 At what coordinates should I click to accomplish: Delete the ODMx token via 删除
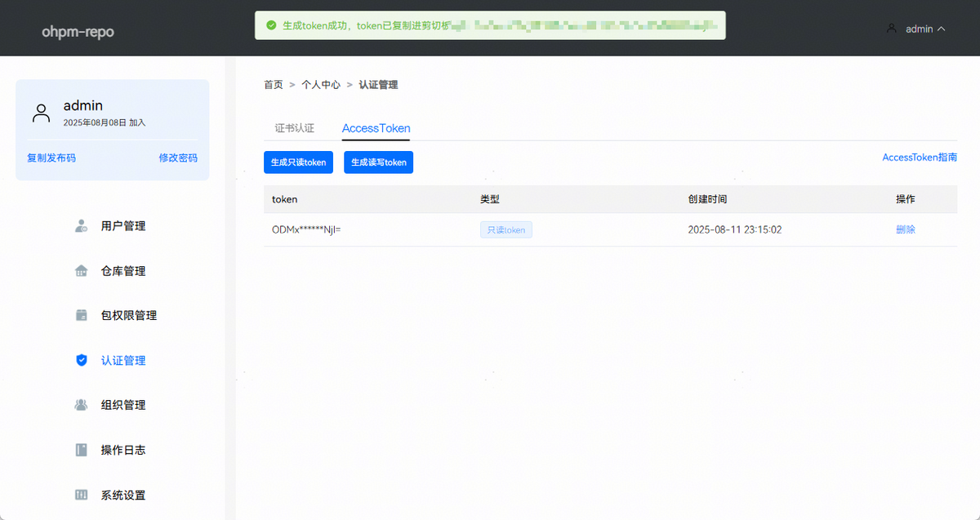(905, 229)
